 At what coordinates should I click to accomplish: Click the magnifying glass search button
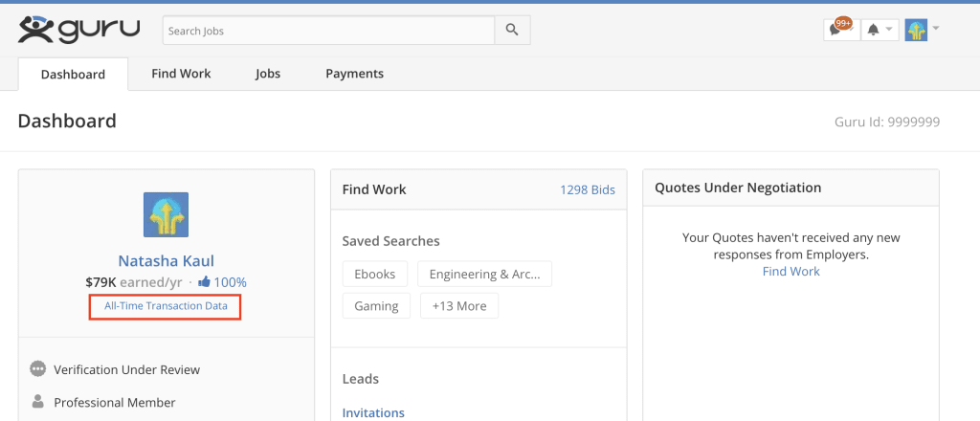(x=513, y=30)
